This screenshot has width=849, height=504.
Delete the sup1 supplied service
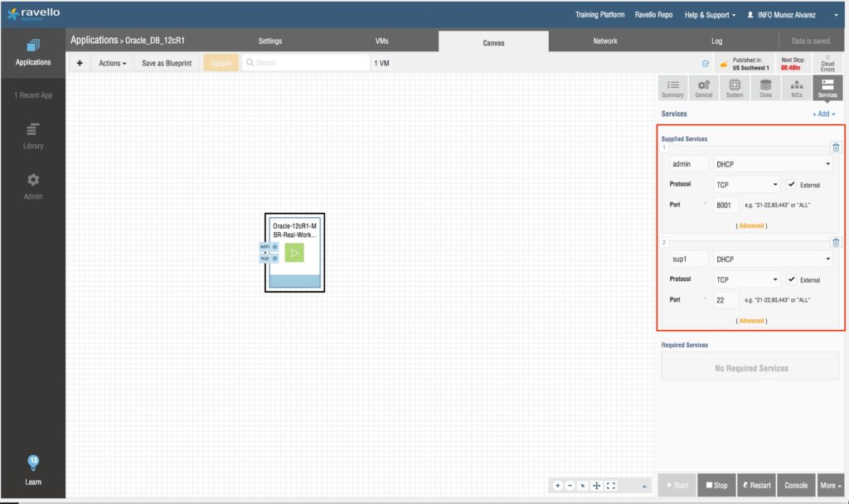coord(836,243)
